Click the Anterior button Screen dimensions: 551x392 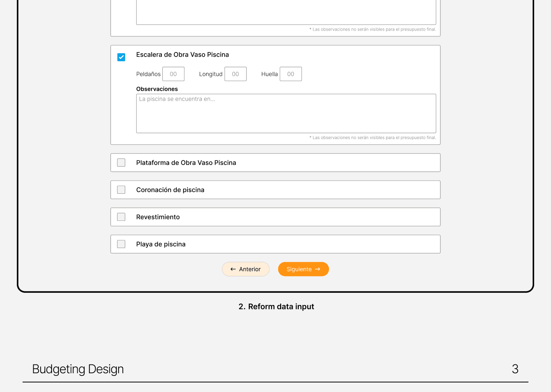pyautogui.click(x=246, y=269)
